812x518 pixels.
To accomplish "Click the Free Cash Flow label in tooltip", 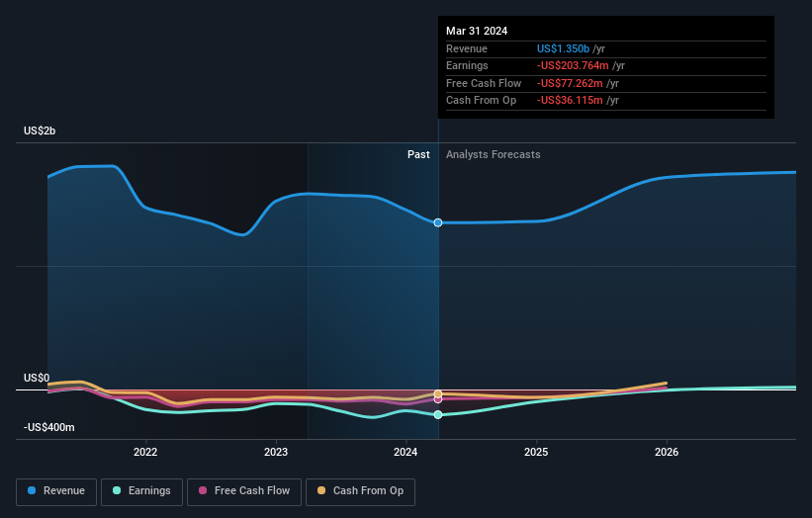I will pos(484,83).
